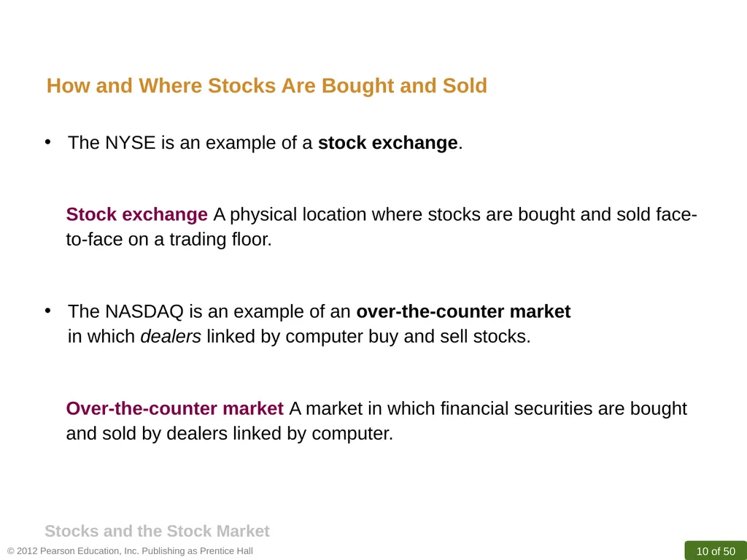Image resolution: width=747 pixels, height=560 pixels.
Task: Click the second bullet point marker
Action: click(x=47, y=311)
